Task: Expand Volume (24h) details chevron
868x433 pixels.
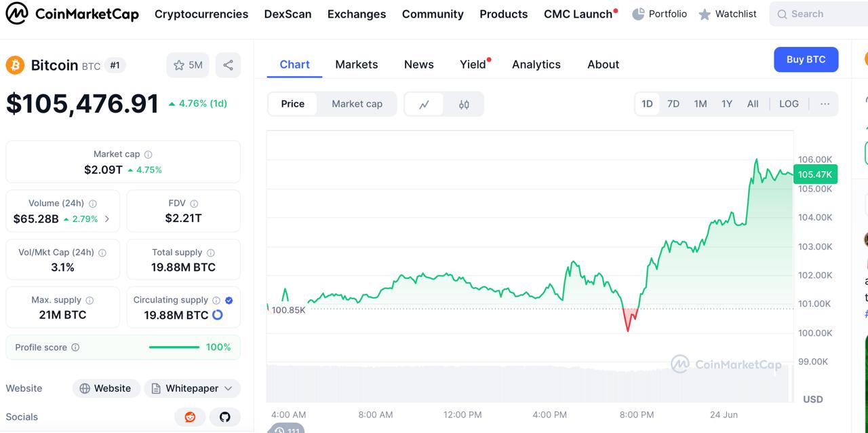Action: coord(107,219)
